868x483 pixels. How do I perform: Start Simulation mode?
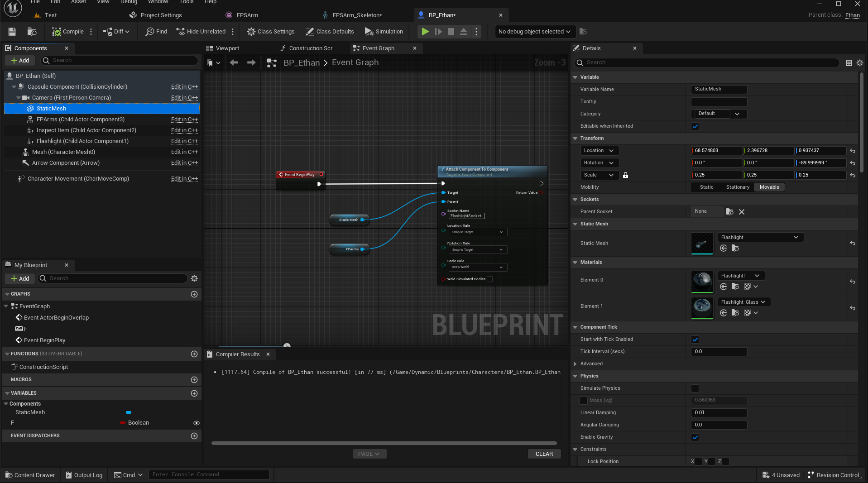[384, 32]
